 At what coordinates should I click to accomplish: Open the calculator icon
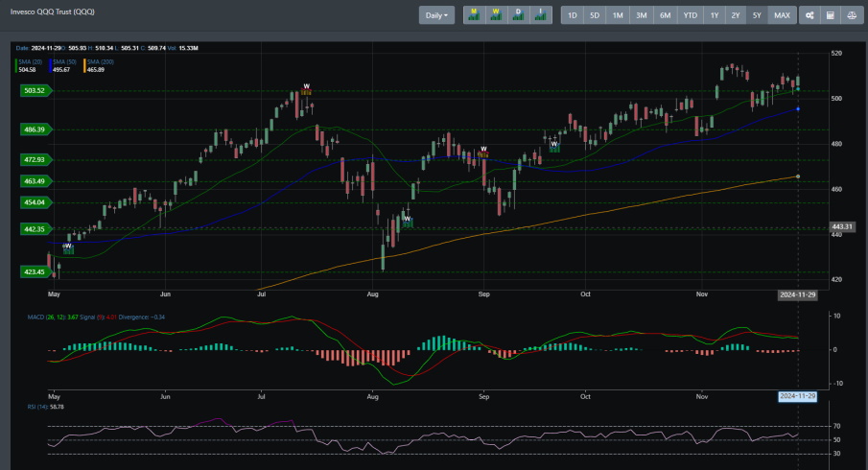831,15
